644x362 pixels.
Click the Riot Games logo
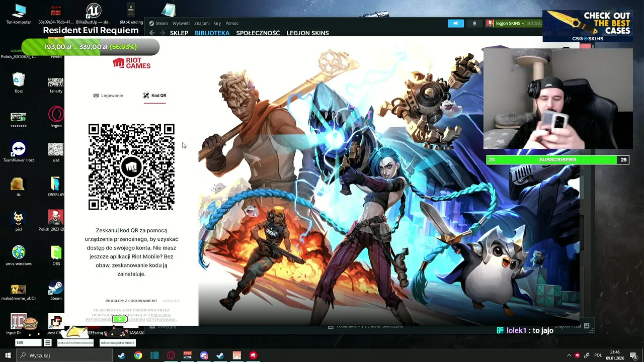(131, 63)
